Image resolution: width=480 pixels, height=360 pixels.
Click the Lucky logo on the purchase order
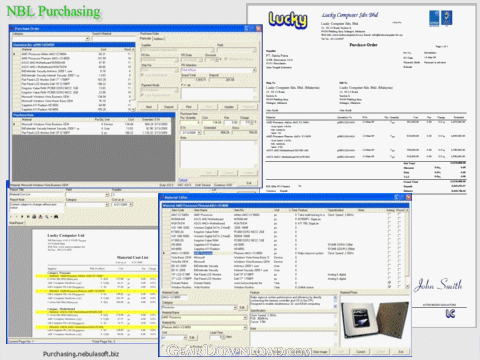point(288,19)
